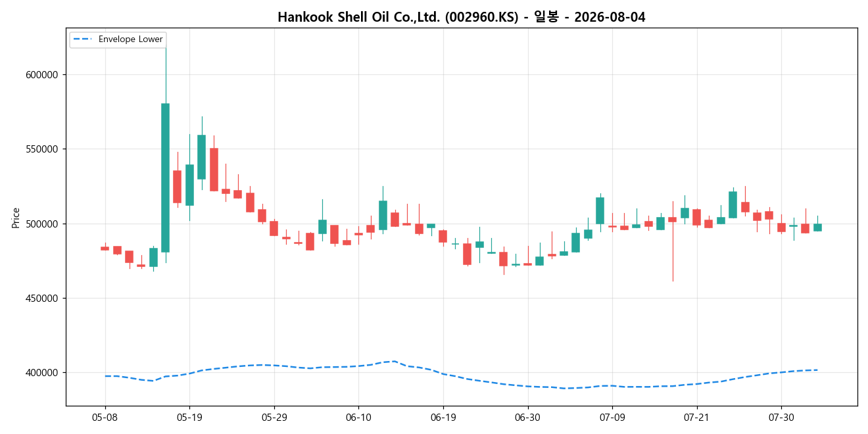The width and height of the screenshot is (868, 434).
Task: Click the red candle with long lower wick near 07-21
Action: click(672, 220)
